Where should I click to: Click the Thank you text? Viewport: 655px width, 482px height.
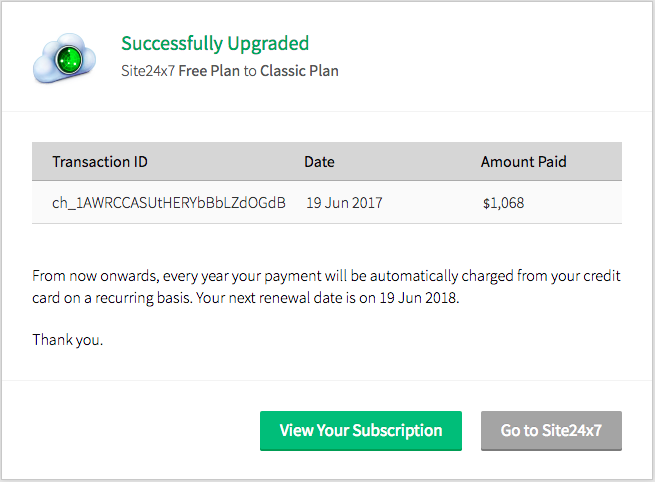[67, 339]
